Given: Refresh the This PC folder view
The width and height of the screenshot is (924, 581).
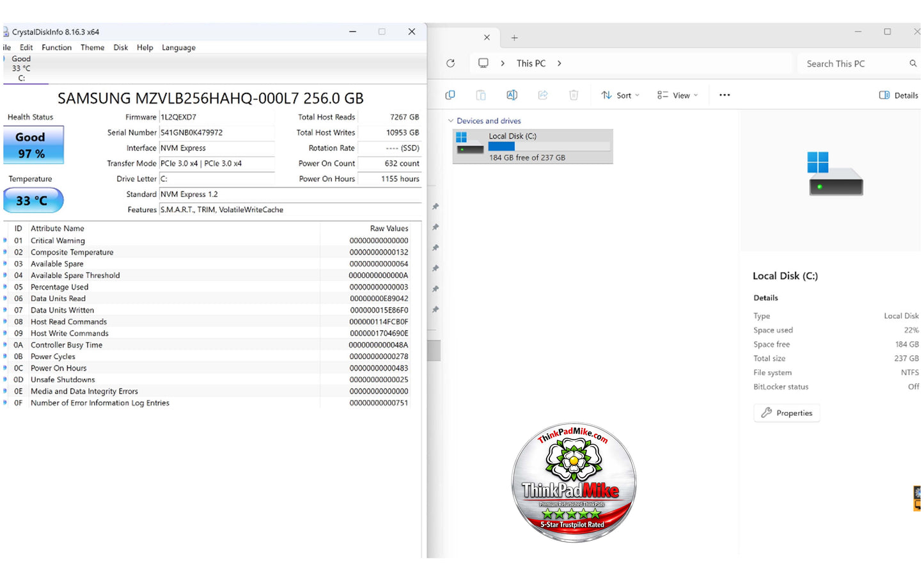Looking at the screenshot, I should 450,63.
